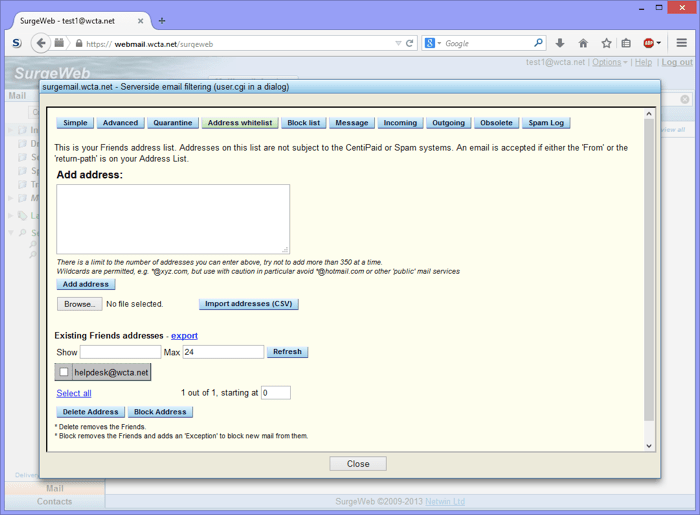Focus the Add address text area
700x515 pixels.
tap(173, 219)
